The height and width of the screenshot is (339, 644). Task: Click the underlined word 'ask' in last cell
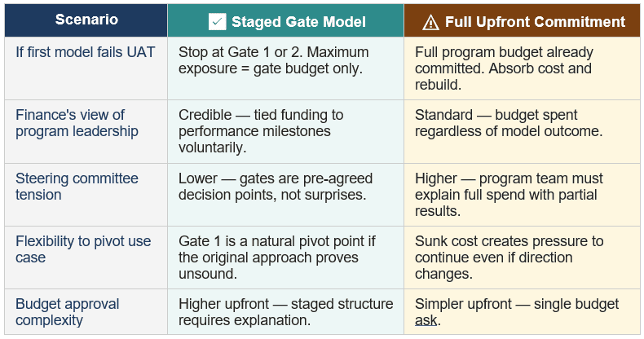pyautogui.click(x=426, y=320)
